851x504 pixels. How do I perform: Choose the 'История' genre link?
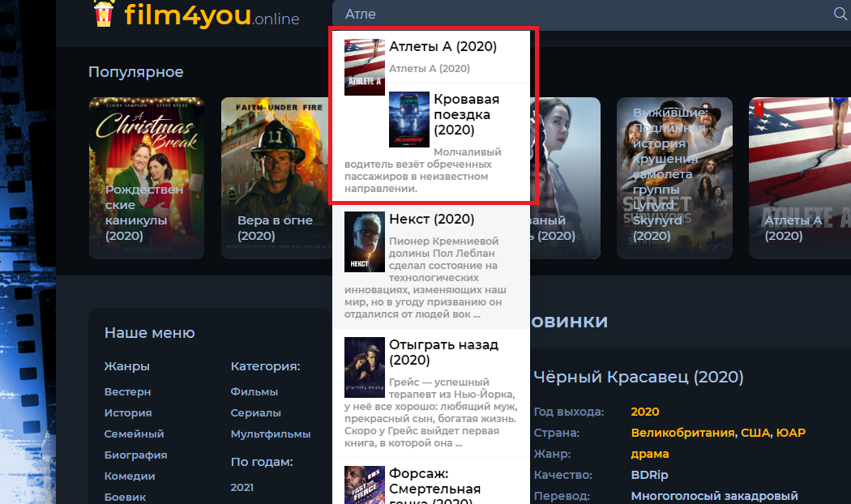coord(128,413)
